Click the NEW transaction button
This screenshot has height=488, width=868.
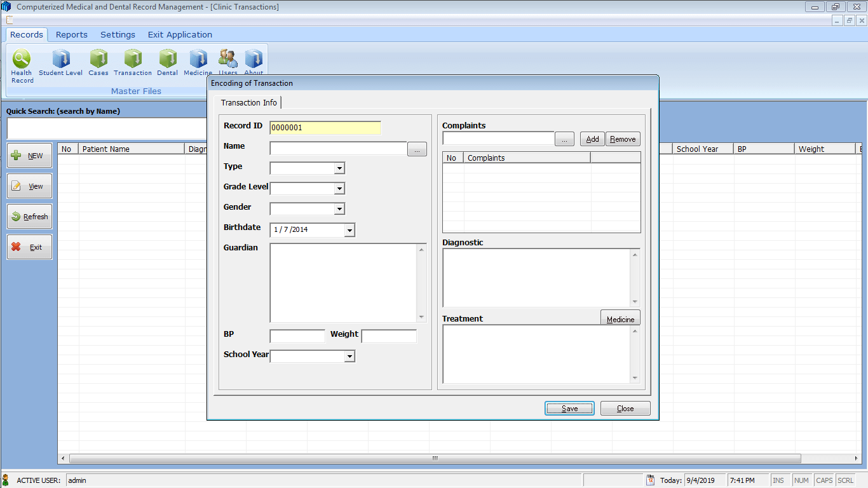(x=29, y=156)
